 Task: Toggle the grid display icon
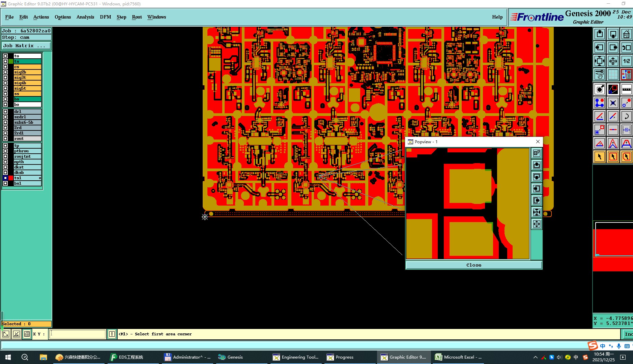613,74
